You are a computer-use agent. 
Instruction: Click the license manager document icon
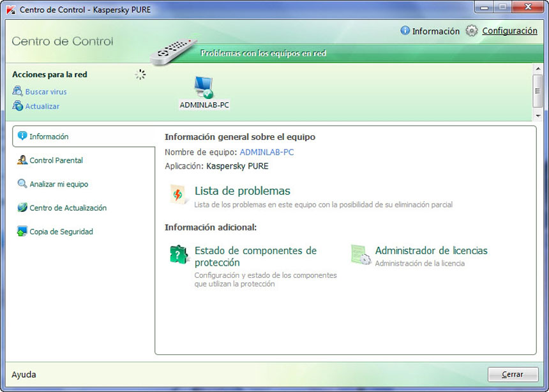point(361,255)
